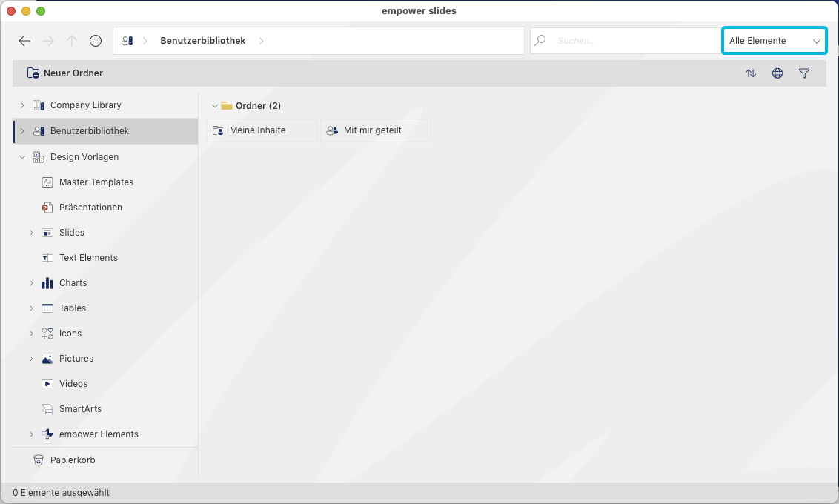This screenshot has height=504, width=839.
Task: Select Pictures in the sidebar
Action: point(76,359)
